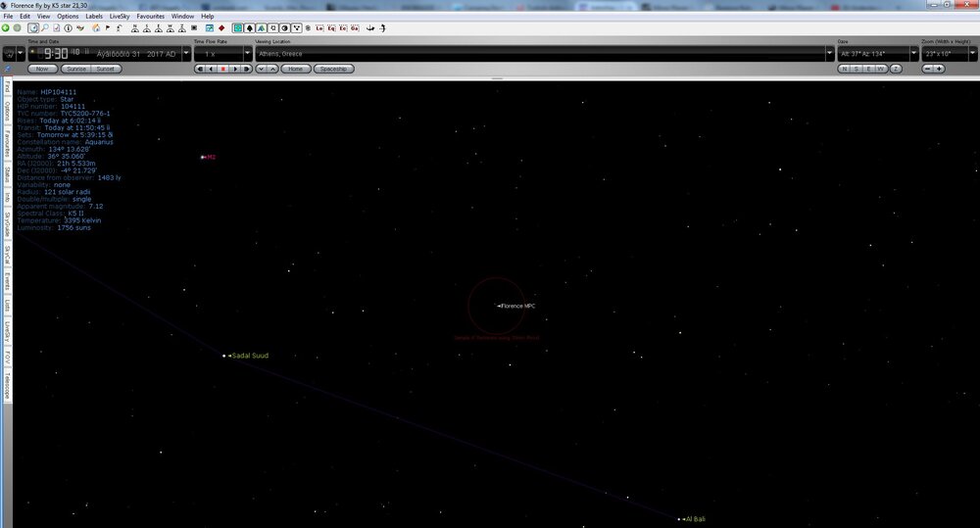Screen dimensions: 980x528
Task: Click the zoom out minus button
Action: coord(927,69)
